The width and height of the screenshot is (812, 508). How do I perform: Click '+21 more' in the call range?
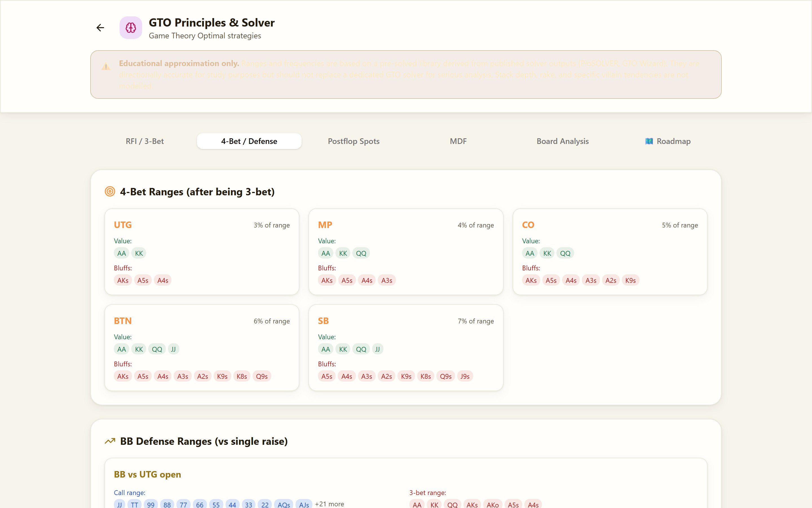[x=330, y=504]
